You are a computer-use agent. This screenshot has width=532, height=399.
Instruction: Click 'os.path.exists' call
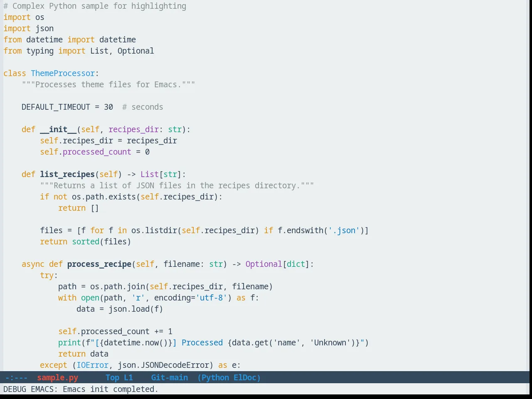(104, 197)
